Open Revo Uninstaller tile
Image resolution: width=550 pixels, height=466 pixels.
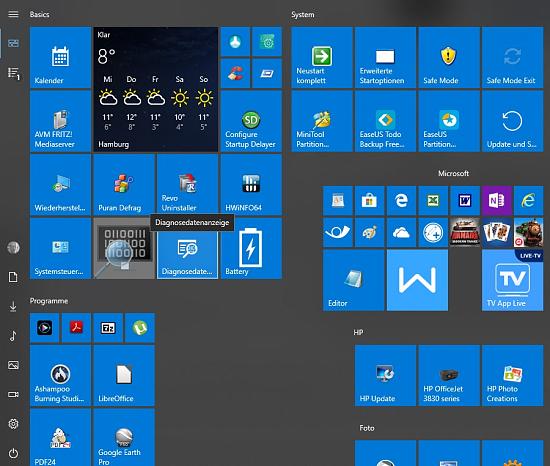188,185
